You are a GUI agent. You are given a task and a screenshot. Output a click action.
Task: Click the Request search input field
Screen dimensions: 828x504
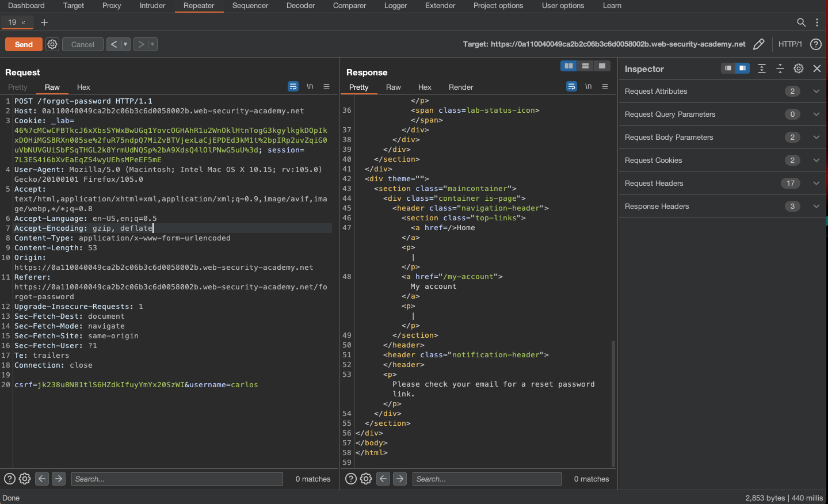point(177,479)
